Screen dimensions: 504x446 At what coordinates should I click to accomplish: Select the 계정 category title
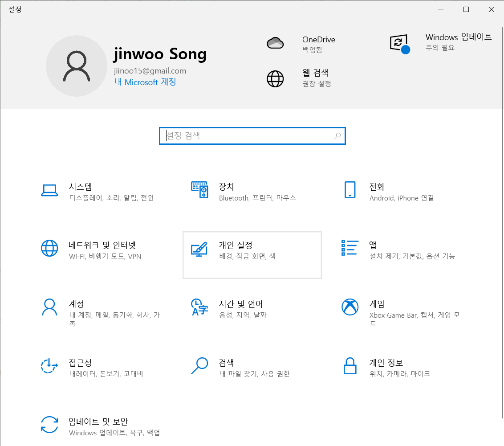[76, 304]
